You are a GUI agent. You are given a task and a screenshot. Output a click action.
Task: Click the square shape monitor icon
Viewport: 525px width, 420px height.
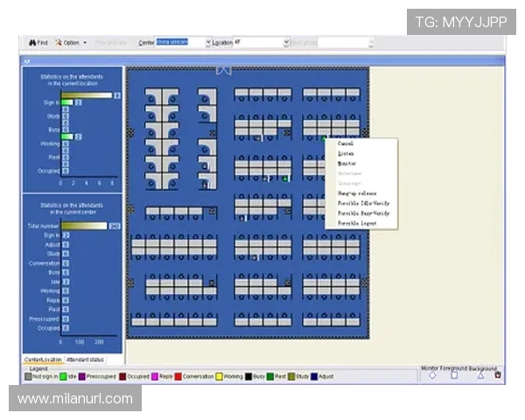tap(455, 375)
